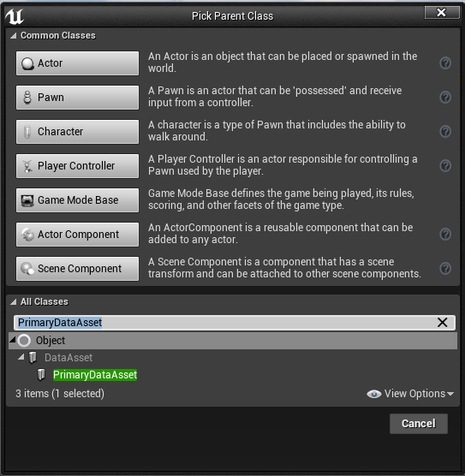The width and height of the screenshot is (465, 476).
Task: Collapse the All Classes section
Action: click(x=13, y=302)
